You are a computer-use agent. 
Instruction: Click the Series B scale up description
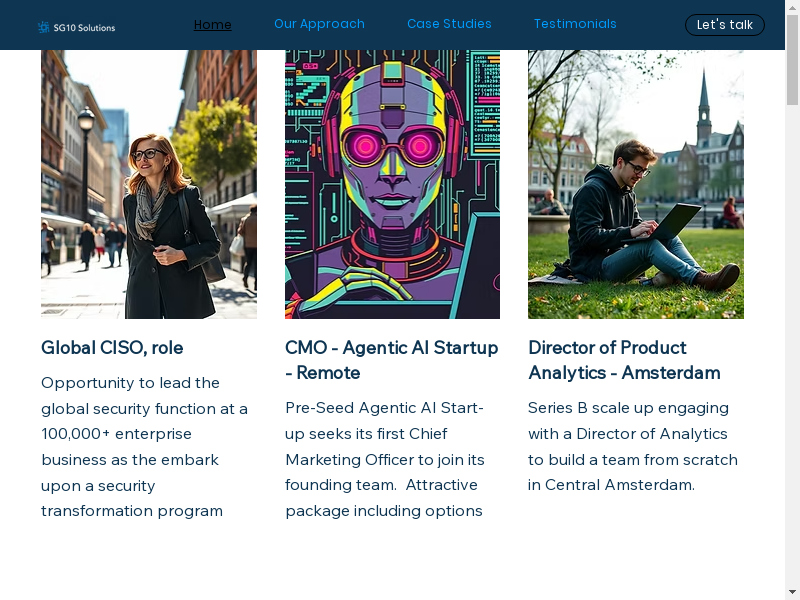[632, 446]
